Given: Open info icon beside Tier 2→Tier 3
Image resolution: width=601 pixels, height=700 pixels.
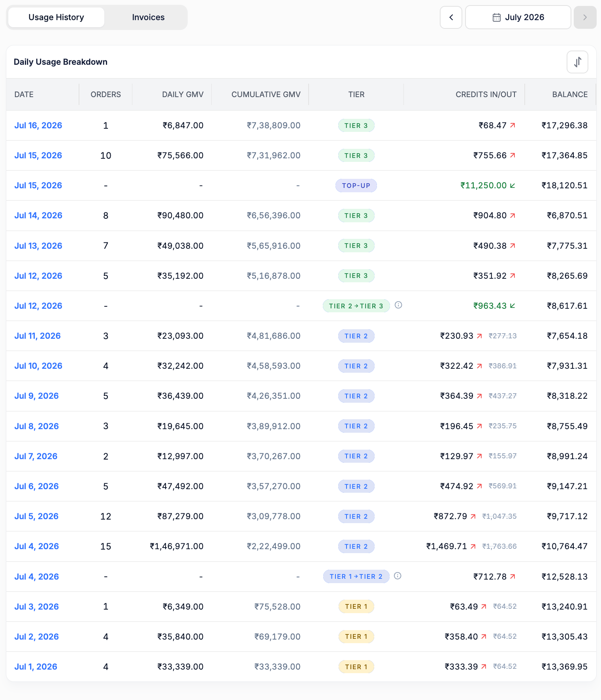Looking at the screenshot, I should coord(398,305).
